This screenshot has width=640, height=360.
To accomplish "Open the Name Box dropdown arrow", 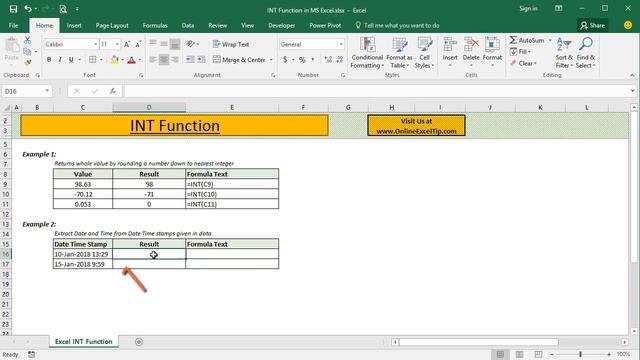I will pos(47,91).
